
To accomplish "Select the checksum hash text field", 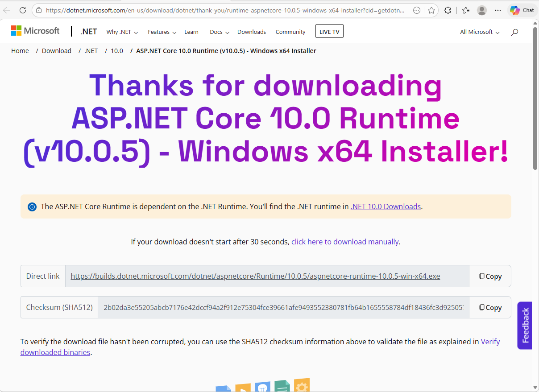I will [x=283, y=307].
